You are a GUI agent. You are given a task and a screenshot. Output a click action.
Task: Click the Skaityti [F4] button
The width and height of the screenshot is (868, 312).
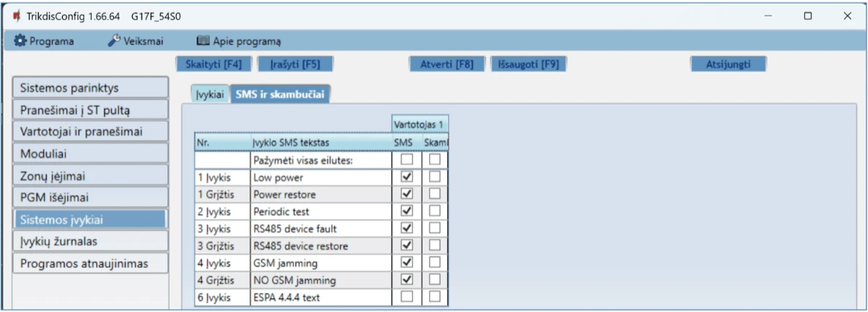tap(213, 64)
